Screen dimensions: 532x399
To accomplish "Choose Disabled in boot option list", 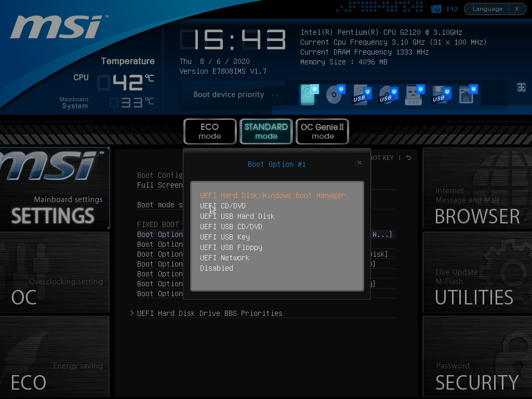I will point(217,268).
